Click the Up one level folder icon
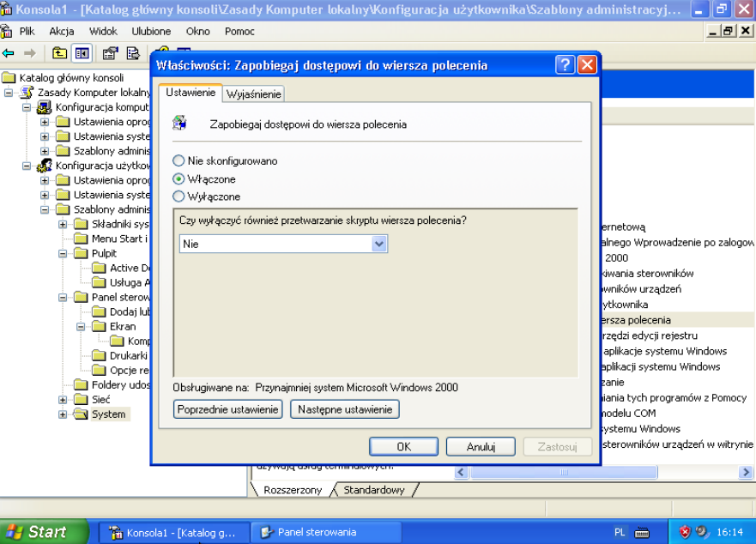 (x=59, y=53)
